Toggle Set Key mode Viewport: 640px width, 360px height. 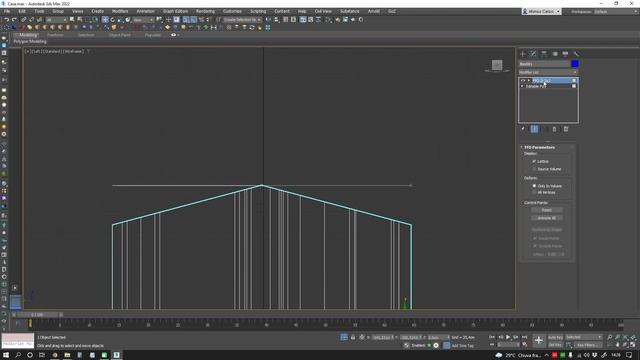(x=555, y=345)
